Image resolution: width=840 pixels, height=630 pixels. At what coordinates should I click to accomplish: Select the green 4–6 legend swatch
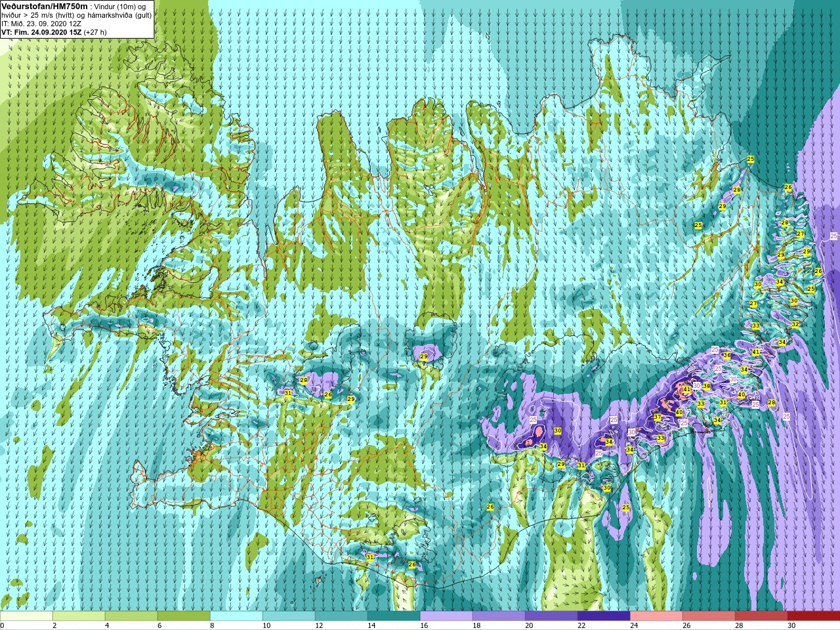pyautogui.click(x=131, y=616)
